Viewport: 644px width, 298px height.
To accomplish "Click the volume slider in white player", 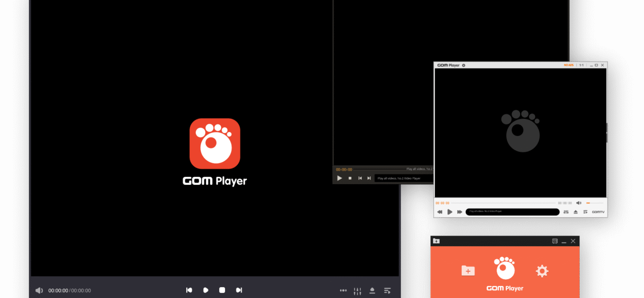I will (x=594, y=203).
